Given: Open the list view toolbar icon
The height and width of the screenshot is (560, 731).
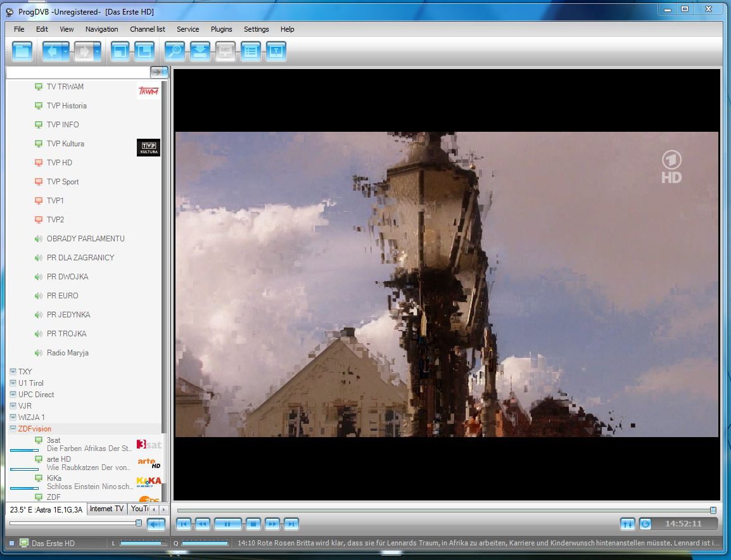Looking at the screenshot, I should 251,51.
